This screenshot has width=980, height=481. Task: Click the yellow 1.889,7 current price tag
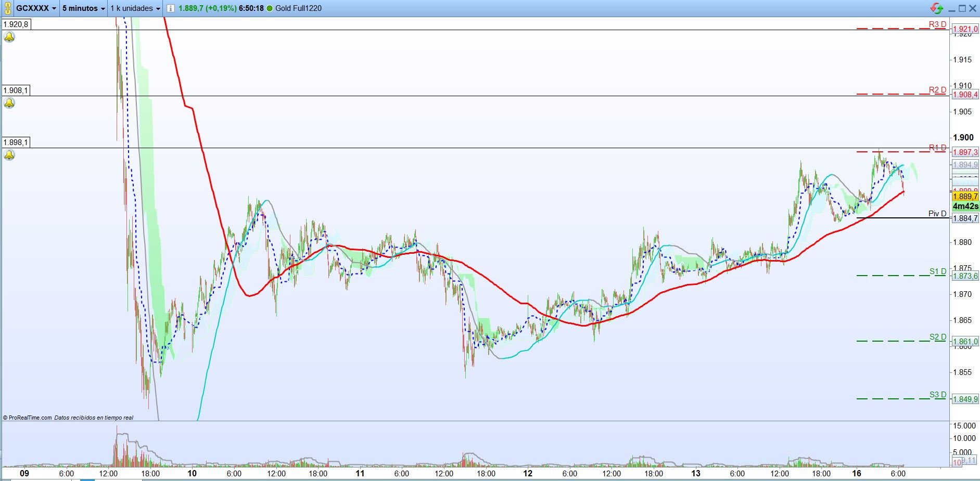tap(965, 197)
